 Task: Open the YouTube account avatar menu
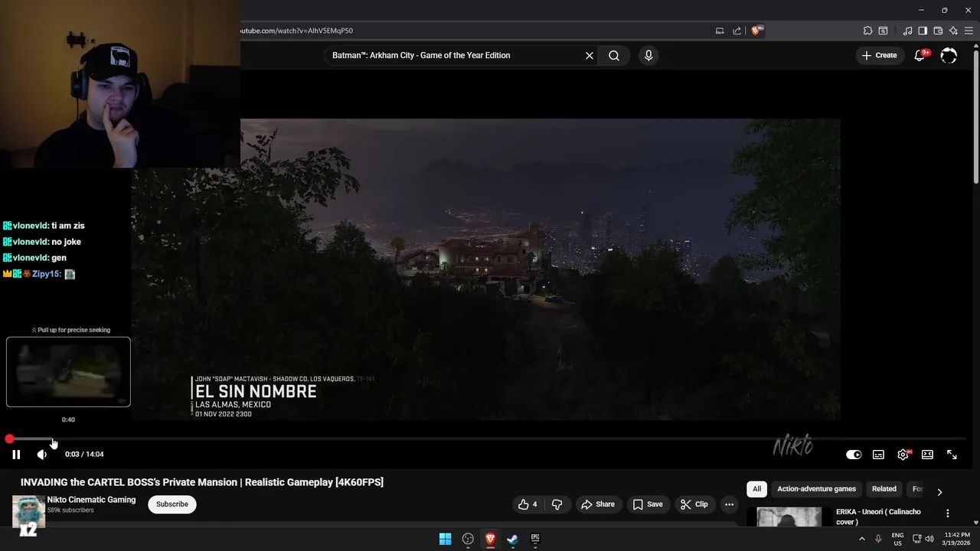(x=949, y=55)
